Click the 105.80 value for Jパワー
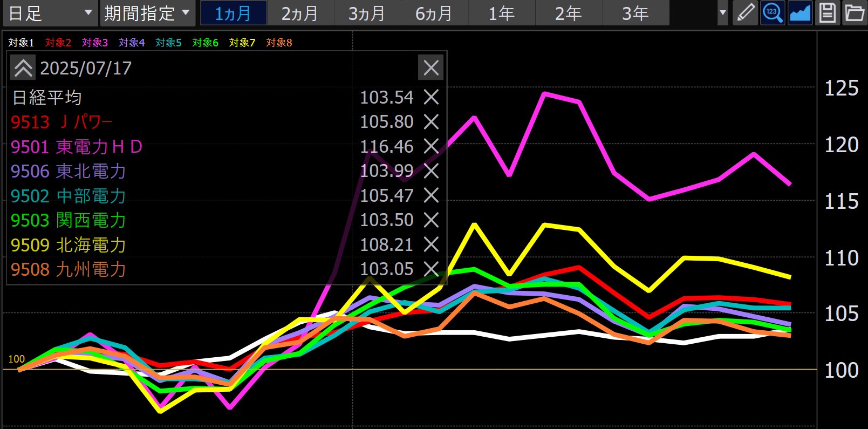The height and width of the screenshot is (429, 868). pos(387,122)
